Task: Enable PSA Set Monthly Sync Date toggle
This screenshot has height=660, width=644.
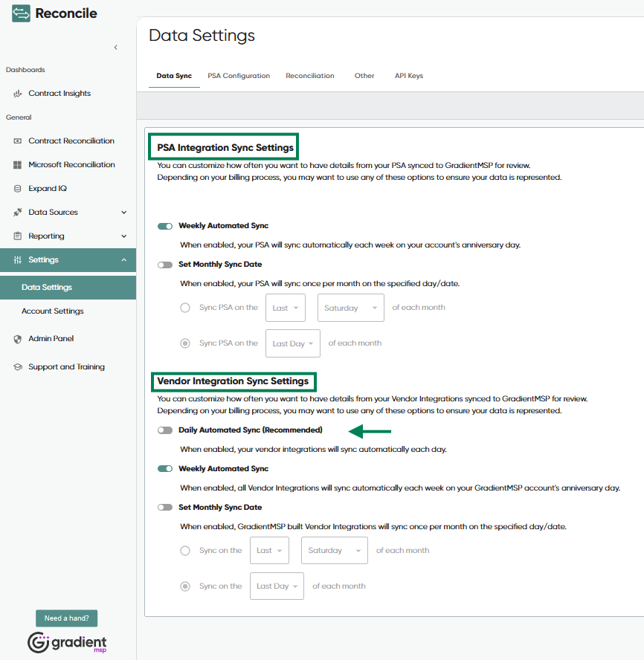Action: point(165,265)
